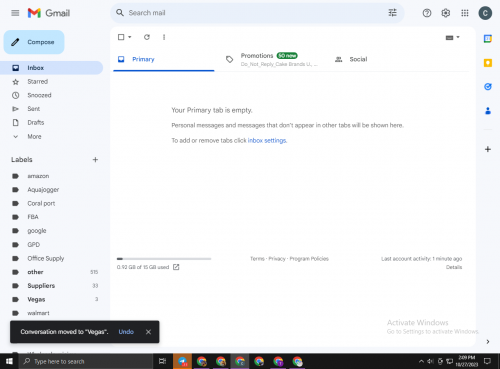The height and width of the screenshot is (369, 500).
Task: Open Google Calendar side panel
Action: [488, 39]
